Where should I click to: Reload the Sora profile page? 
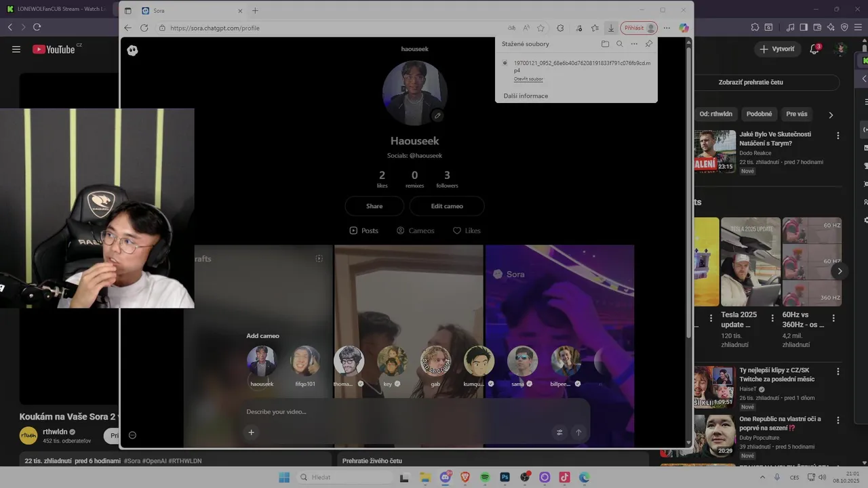coord(144,28)
